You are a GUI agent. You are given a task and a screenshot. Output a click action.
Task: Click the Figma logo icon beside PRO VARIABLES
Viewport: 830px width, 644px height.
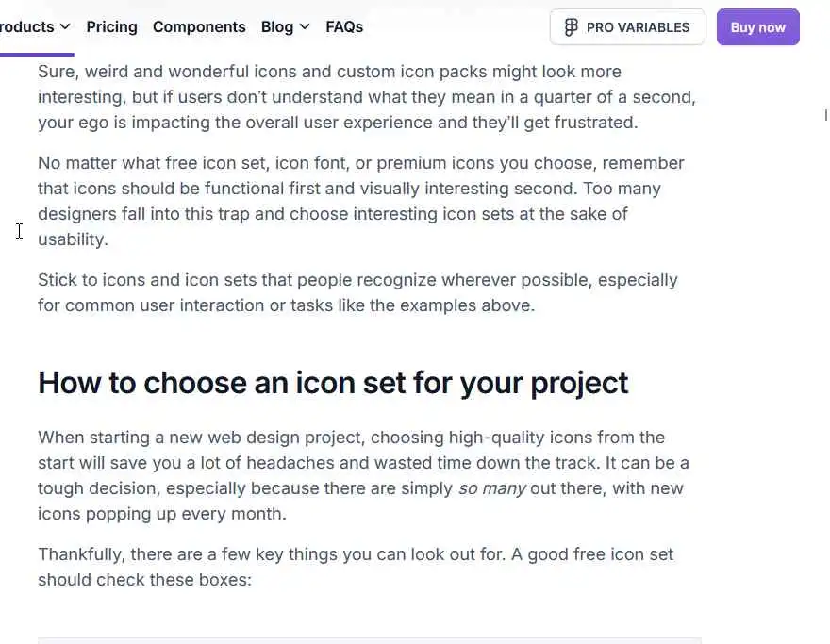tap(571, 27)
